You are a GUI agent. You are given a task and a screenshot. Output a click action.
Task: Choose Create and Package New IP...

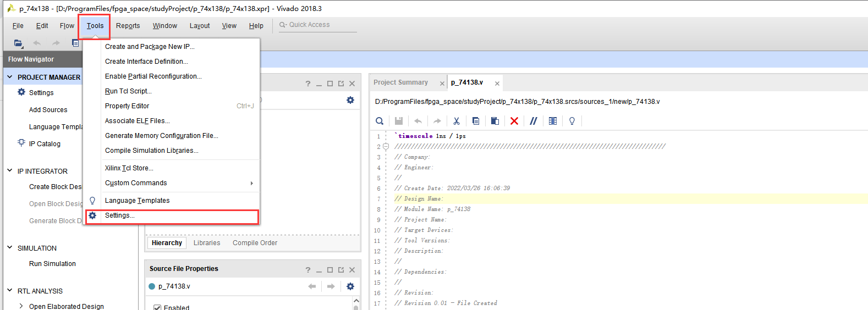(x=171, y=47)
